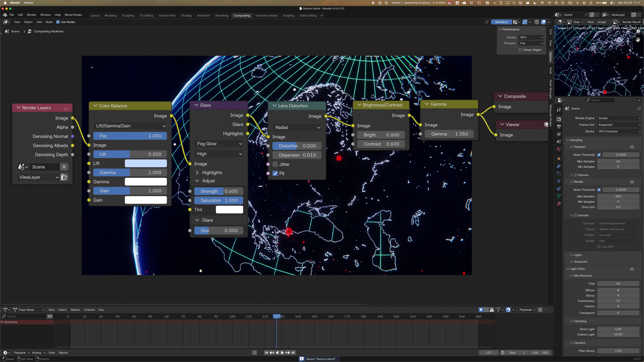Open the Precision Full dropdown
This screenshot has width=644, height=362.
(x=531, y=43)
